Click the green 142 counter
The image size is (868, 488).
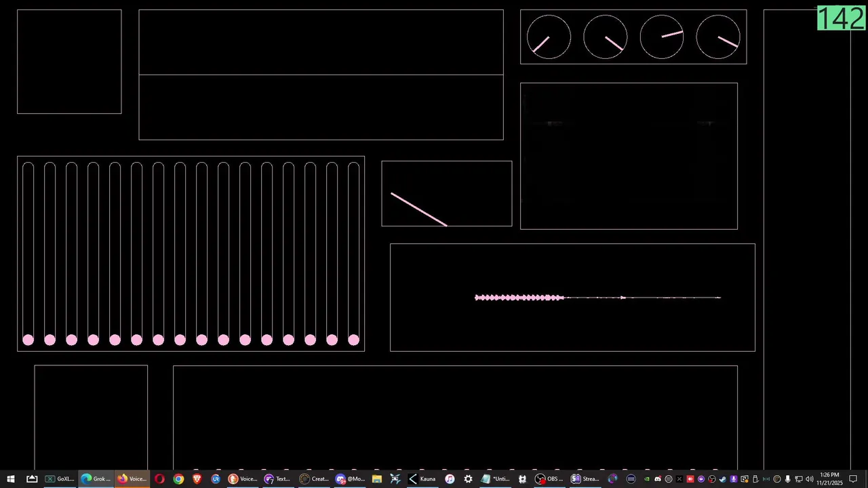pos(842,18)
